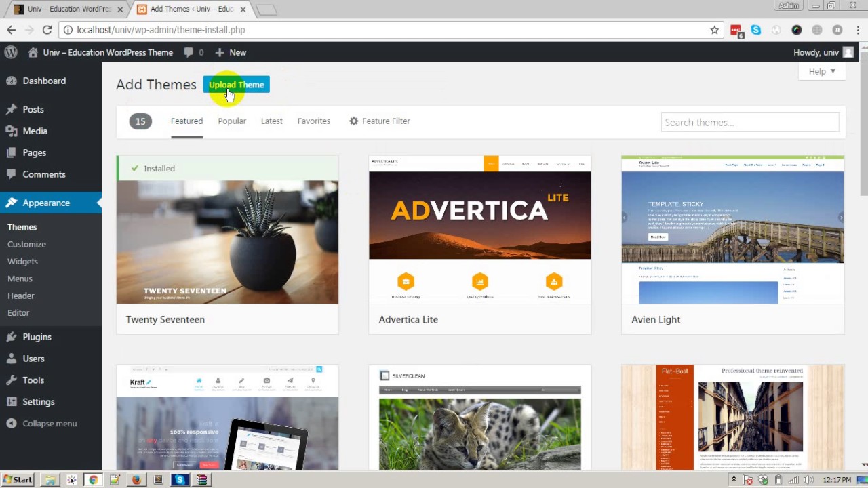The height and width of the screenshot is (488, 868).
Task: Switch to the Popular tab
Action: tap(232, 121)
